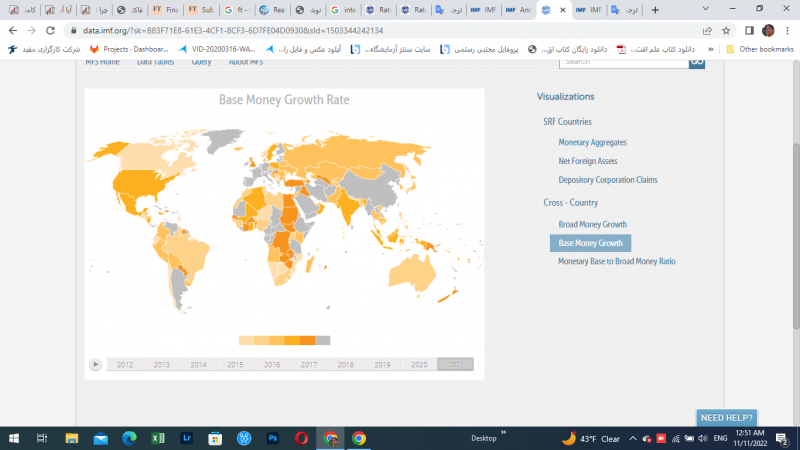Click the search GO button

(x=696, y=62)
